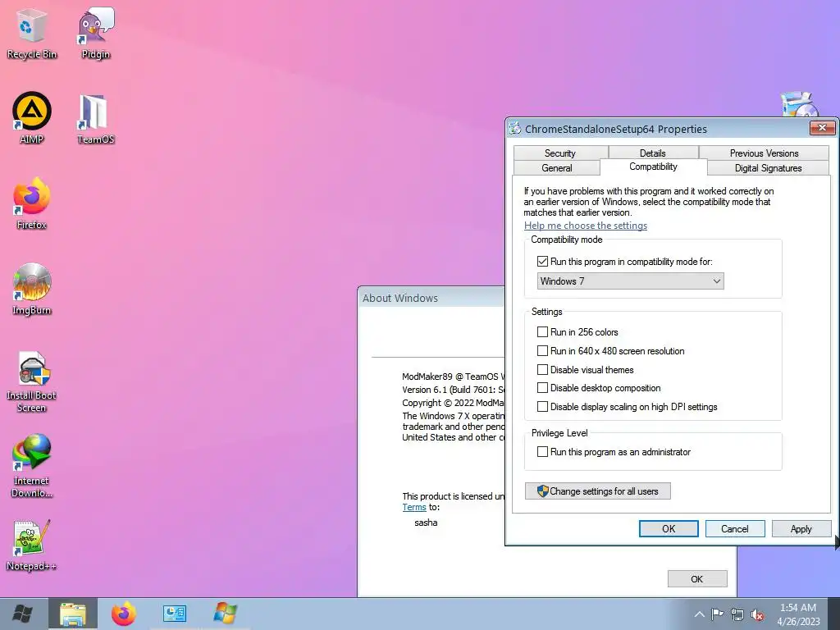Screen dimensions: 840x630
Task: Switch to the Security tab
Action: tap(560, 153)
